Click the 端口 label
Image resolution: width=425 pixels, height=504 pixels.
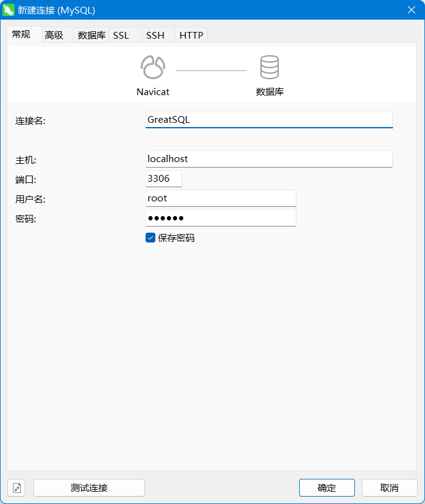pos(26,180)
